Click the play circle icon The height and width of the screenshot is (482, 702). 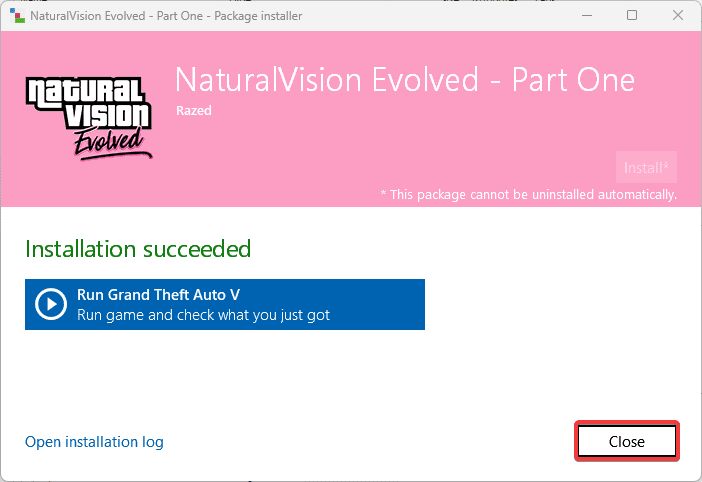pyautogui.click(x=51, y=304)
